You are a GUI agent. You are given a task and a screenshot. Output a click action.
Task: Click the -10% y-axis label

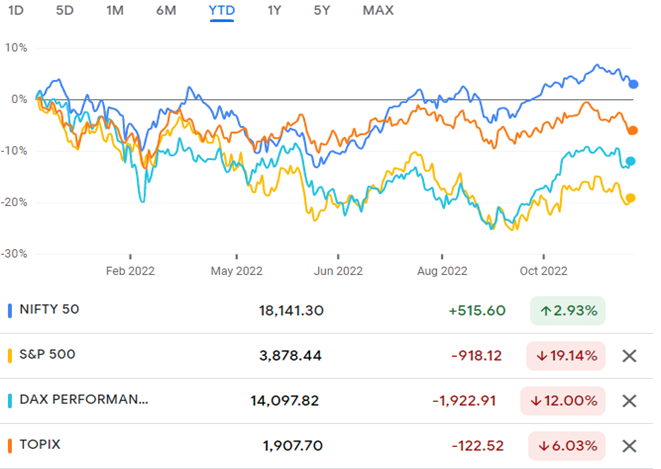tap(14, 151)
